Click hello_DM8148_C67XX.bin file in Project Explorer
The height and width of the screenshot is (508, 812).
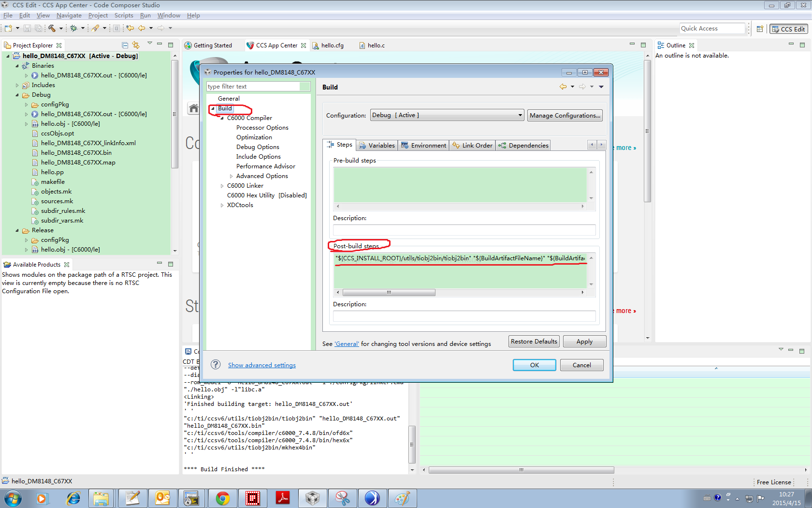(76, 152)
